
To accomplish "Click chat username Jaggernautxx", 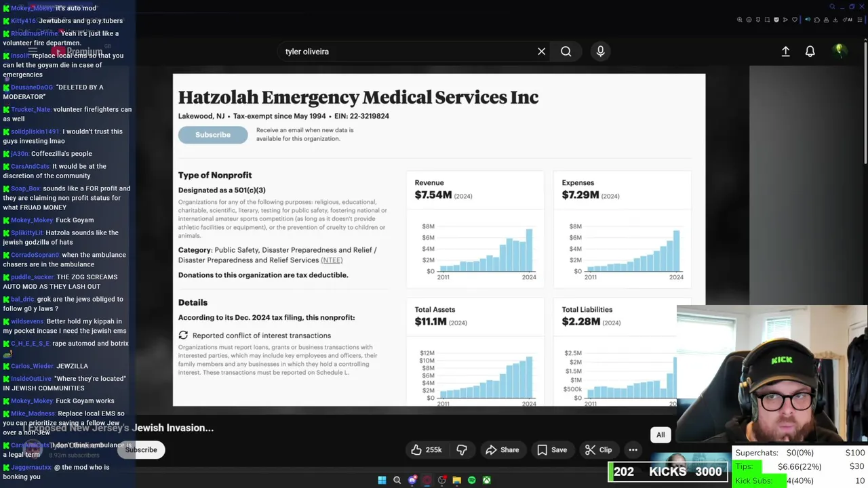I will (31, 467).
